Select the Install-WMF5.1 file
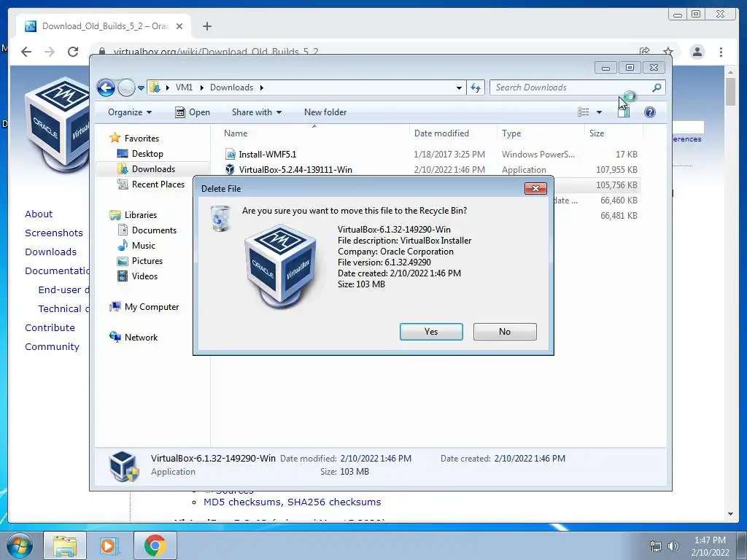 pos(267,155)
